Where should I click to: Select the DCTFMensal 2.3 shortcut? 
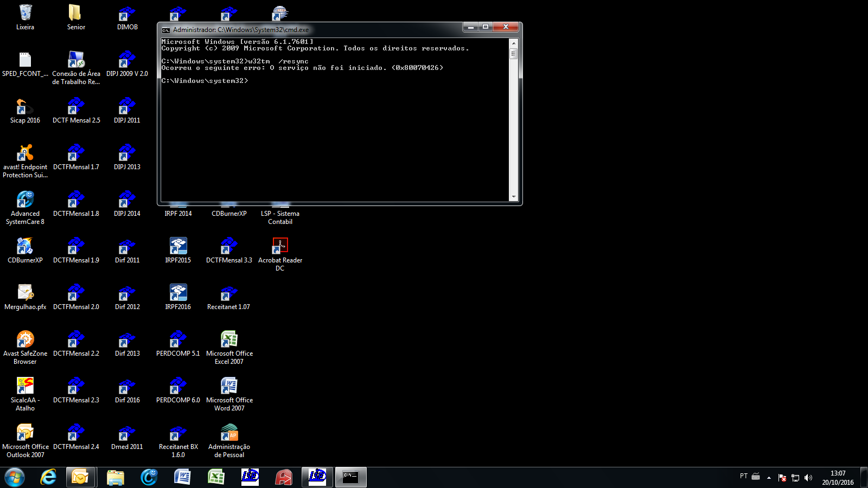pos(76,390)
